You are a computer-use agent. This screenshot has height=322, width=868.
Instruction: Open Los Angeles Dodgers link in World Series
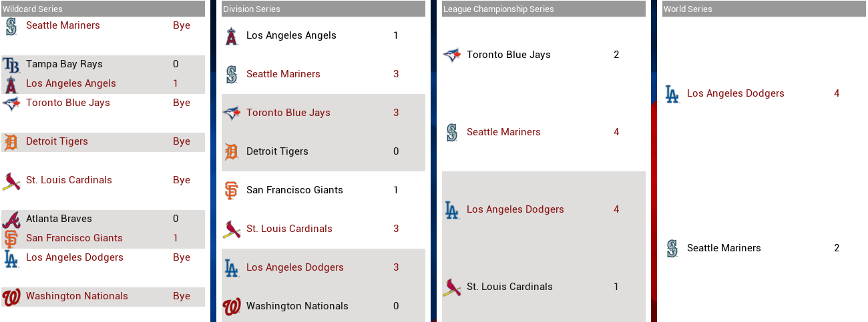[735, 94]
